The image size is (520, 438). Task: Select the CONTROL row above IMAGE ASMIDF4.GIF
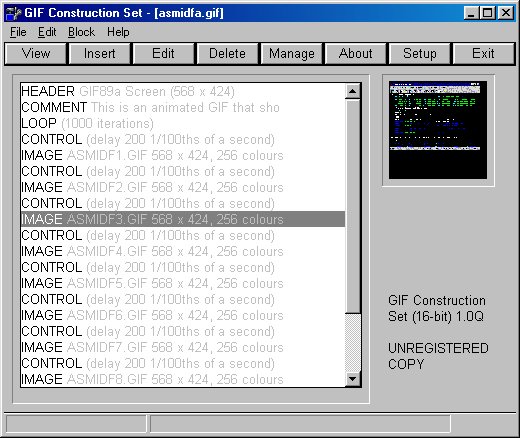[183, 235]
